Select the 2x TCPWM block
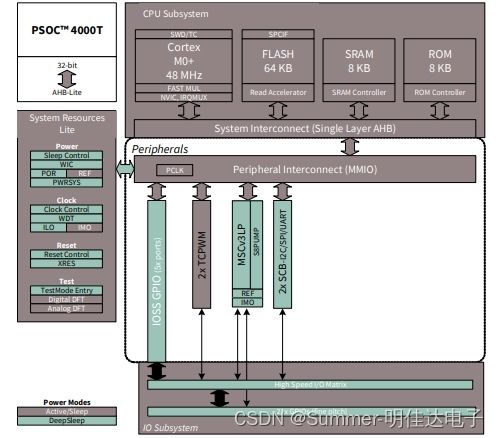Image resolution: width=499 pixels, height=438 pixels. [x=201, y=255]
